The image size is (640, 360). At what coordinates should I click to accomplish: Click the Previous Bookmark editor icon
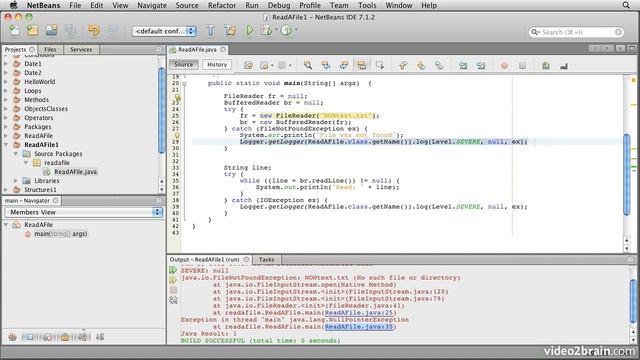pyautogui.click(x=403, y=65)
